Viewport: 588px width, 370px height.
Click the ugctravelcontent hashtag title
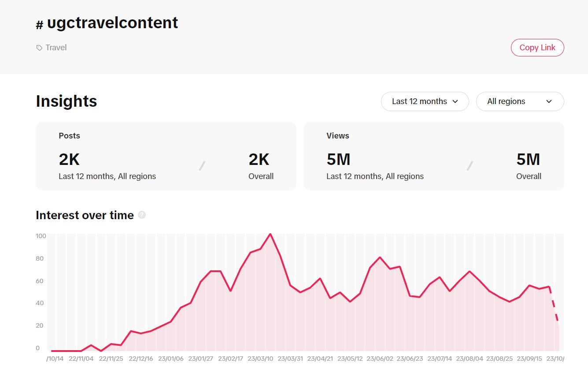[x=112, y=22]
